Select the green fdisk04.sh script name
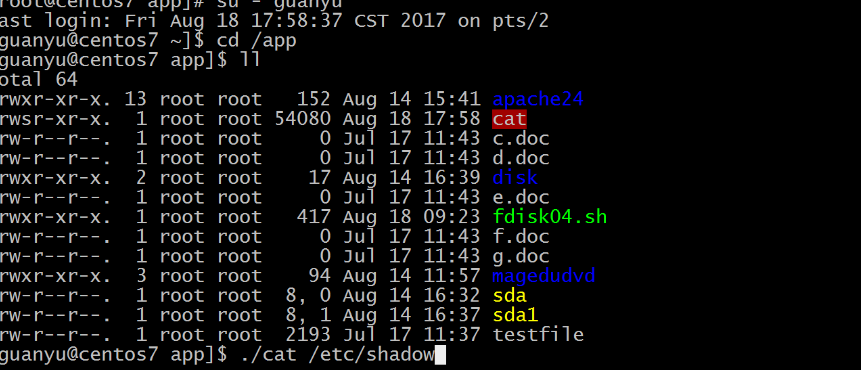Screen dimensions: 861x370 [550, 217]
